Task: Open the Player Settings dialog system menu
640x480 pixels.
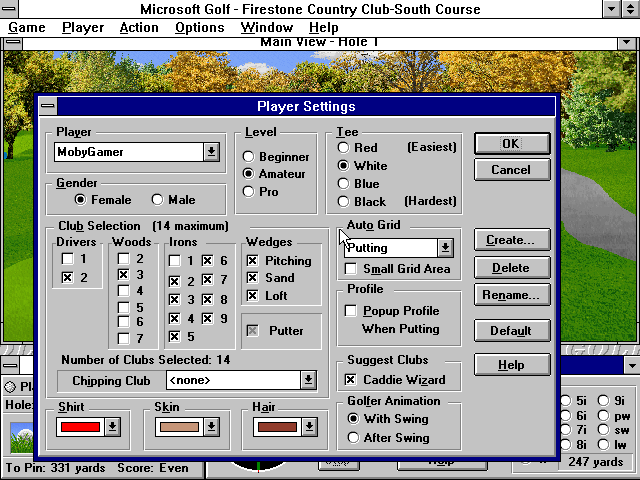Action: 47,106
